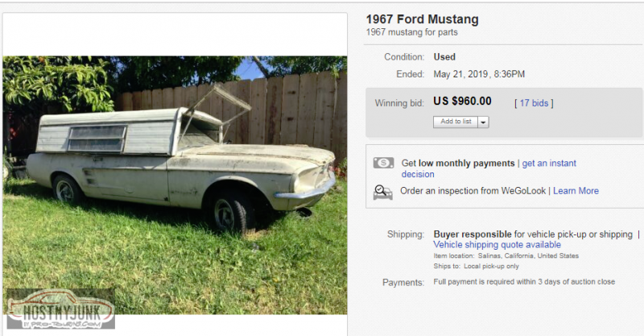Image resolution: width=644 pixels, height=336 pixels.
Task: Click the "1967 mustang for parts" subtitle
Action: point(412,32)
